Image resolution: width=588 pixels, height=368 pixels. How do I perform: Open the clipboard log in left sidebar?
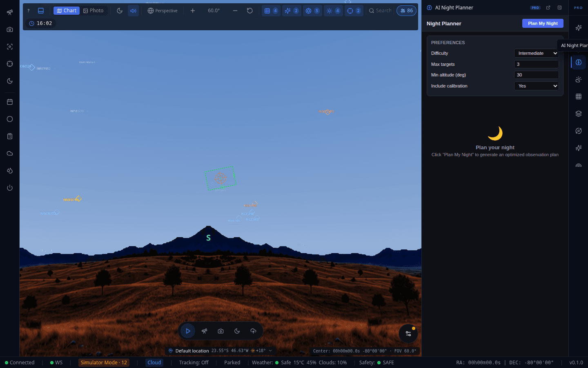click(x=10, y=136)
